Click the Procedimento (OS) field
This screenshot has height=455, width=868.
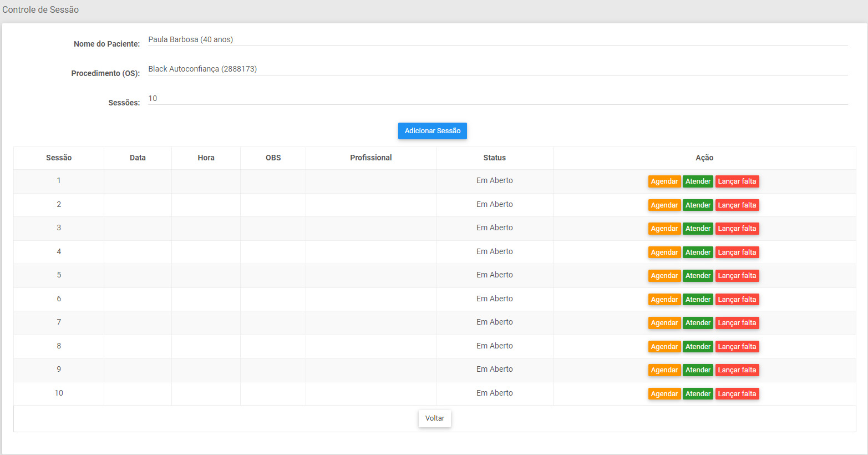tap(497, 69)
